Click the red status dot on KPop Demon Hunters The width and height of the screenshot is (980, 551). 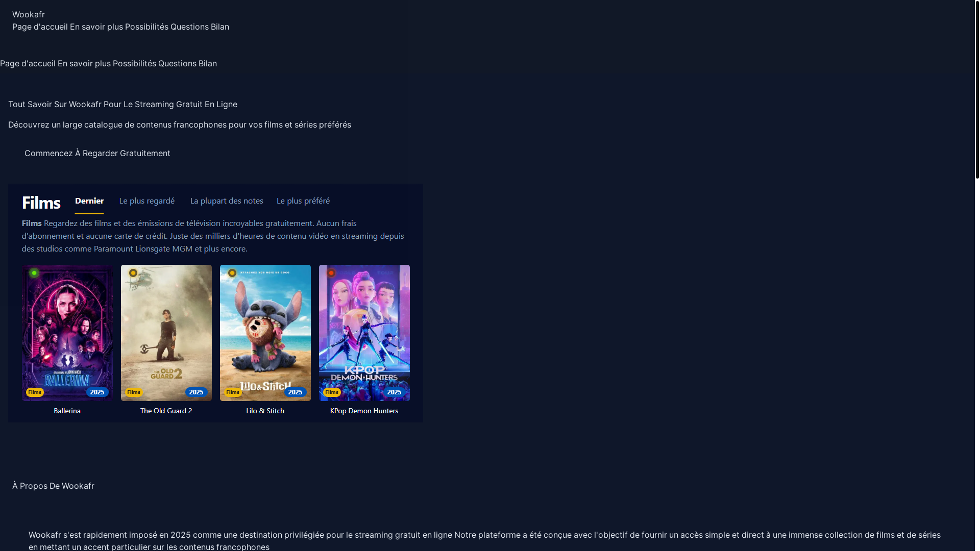tap(331, 273)
